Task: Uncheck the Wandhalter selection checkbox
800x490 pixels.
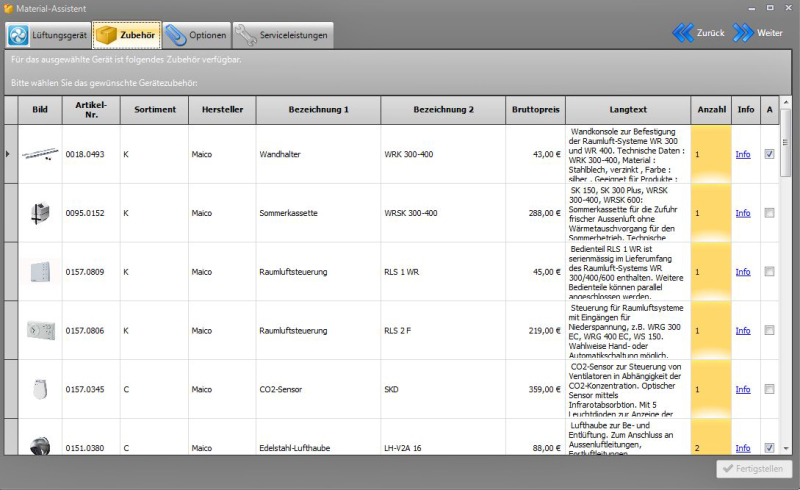Action: tap(769, 154)
